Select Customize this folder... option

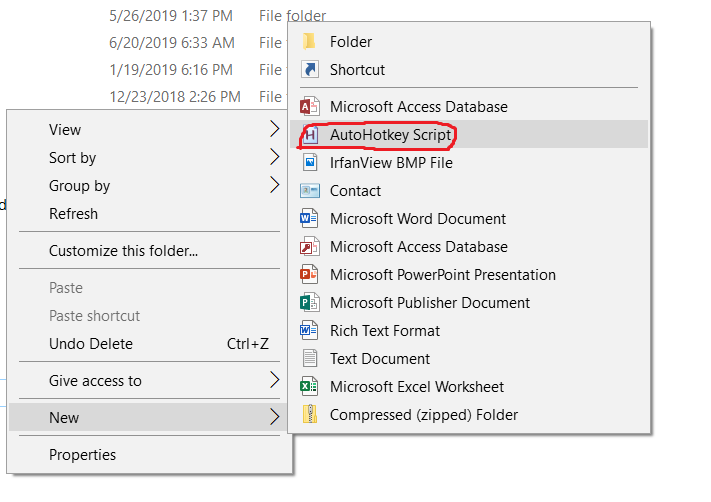tap(123, 251)
